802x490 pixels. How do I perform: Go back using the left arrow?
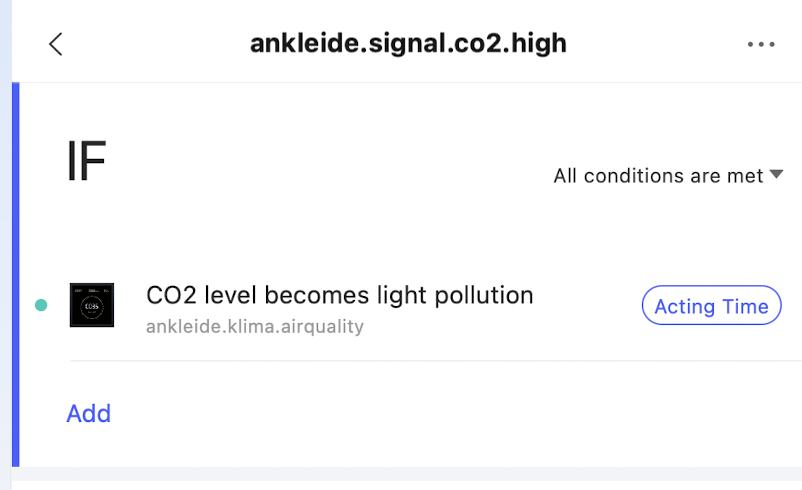[x=56, y=44]
